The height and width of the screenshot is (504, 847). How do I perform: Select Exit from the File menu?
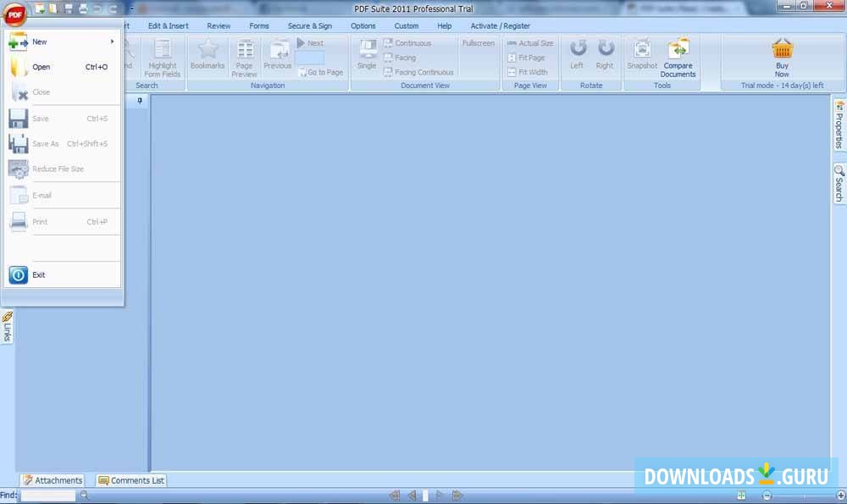38,274
